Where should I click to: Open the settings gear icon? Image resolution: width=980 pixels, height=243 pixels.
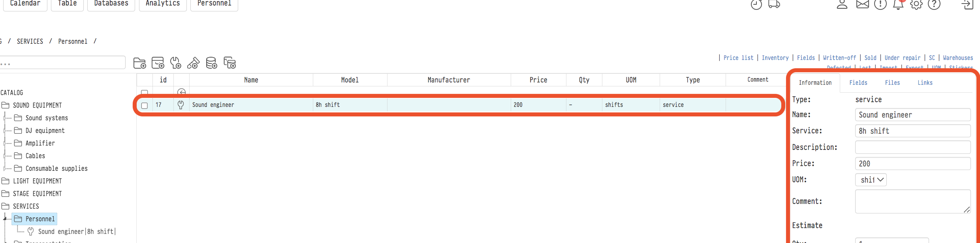[x=916, y=4]
